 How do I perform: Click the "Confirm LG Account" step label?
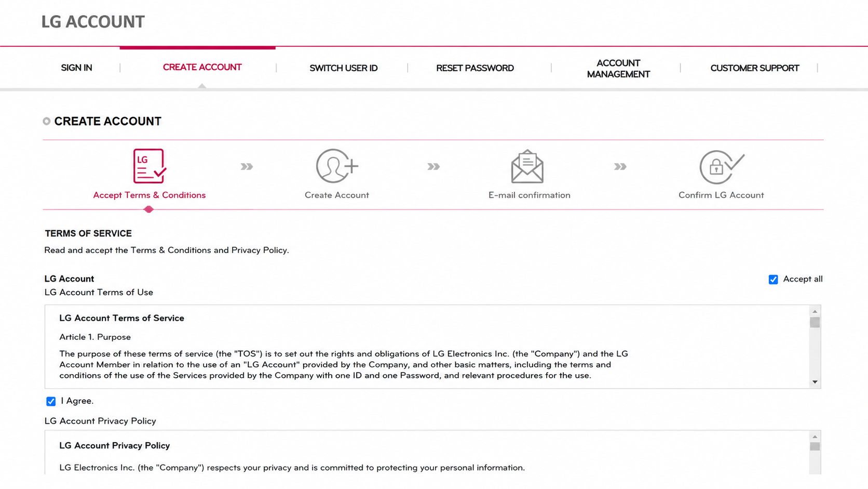(x=721, y=195)
